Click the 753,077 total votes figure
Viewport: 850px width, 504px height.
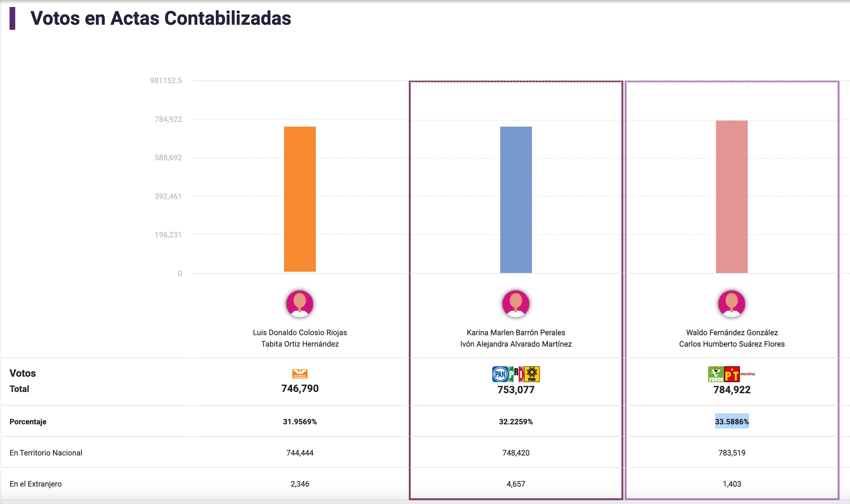click(x=516, y=390)
